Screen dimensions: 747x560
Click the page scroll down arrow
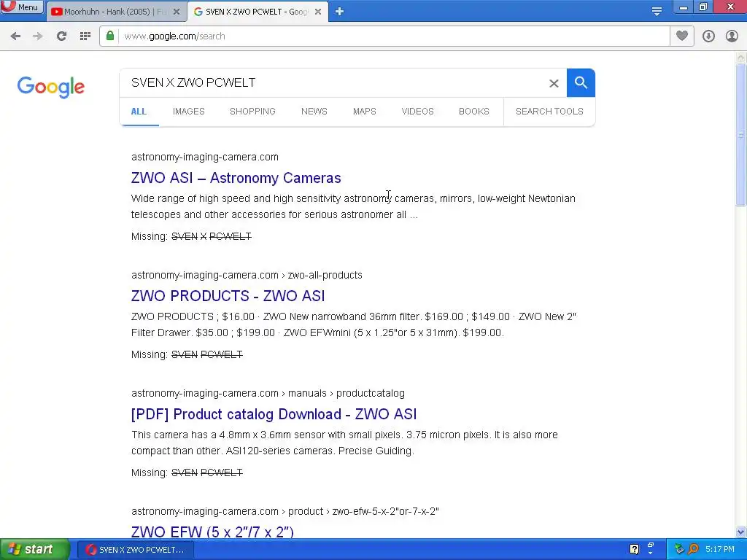(741, 532)
